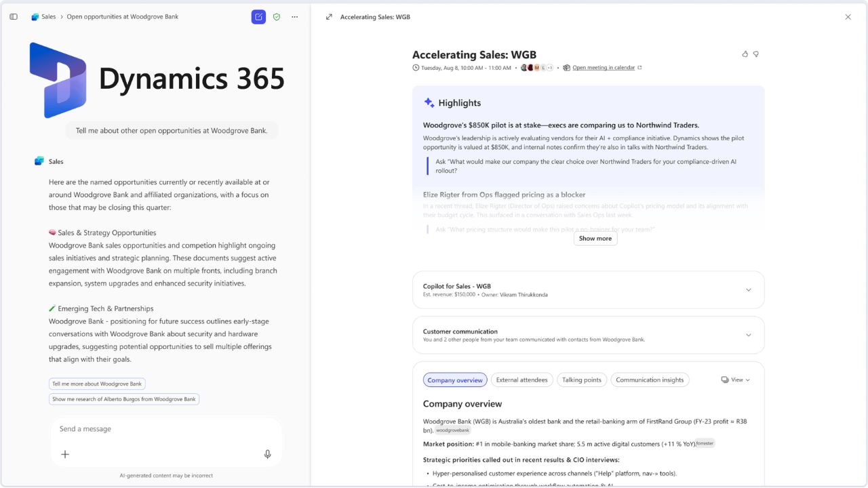Close the Accelerating Sales: WGB panel
This screenshot has height=488, width=868.
pos(848,17)
